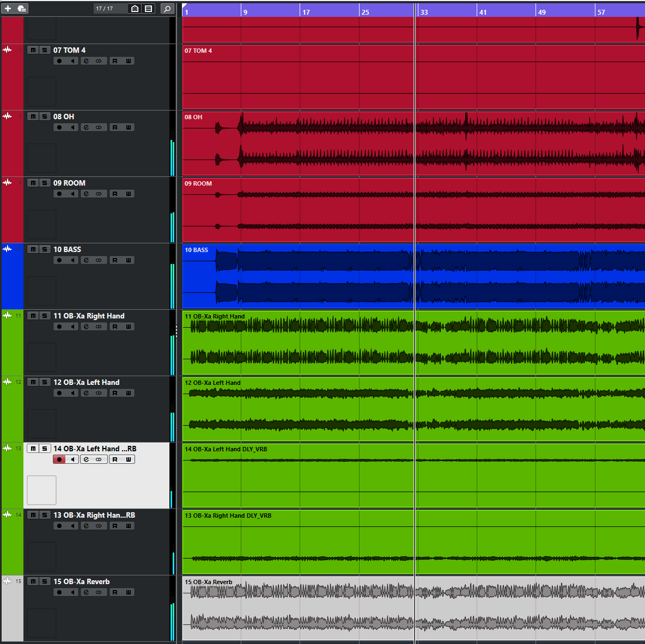Enable read automation on 10 BASS
This screenshot has width=645, height=644.
coord(115,260)
